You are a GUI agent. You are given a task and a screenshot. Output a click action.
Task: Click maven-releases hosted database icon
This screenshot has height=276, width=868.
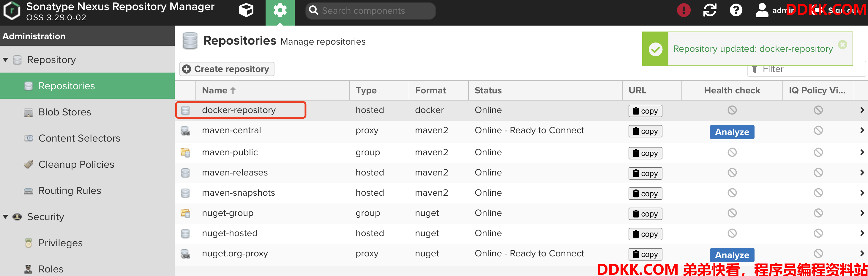185,173
